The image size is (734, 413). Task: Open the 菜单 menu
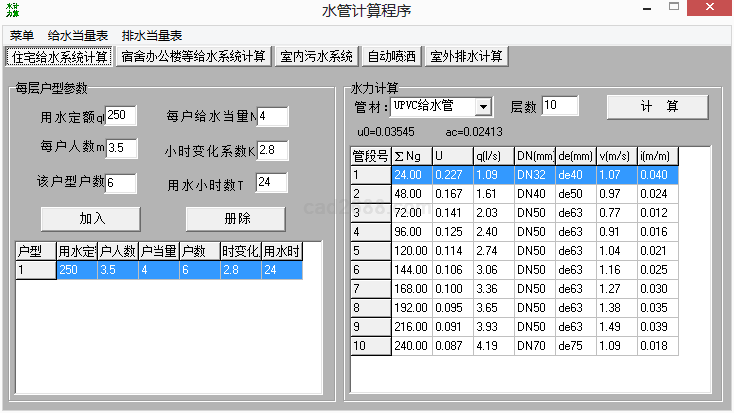pos(21,35)
